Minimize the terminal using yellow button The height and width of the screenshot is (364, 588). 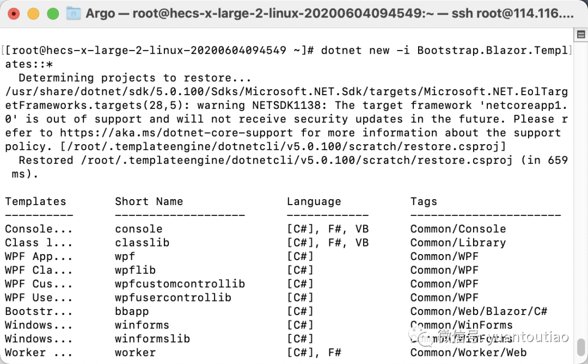[33, 14]
